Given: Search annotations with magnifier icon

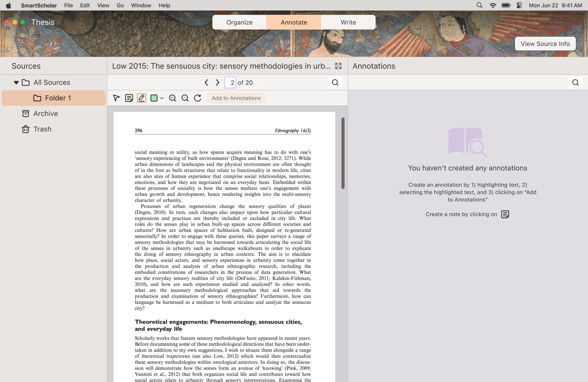Looking at the screenshot, I should pyautogui.click(x=576, y=82).
